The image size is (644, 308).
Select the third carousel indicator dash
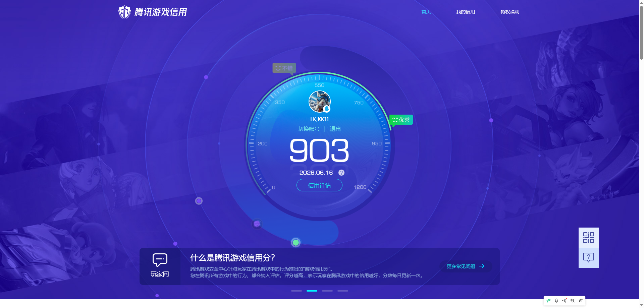point(327,291)
